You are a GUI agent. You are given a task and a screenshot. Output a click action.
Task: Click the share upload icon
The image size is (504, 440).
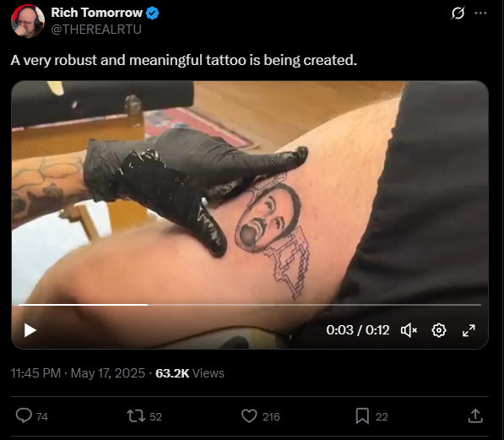tap(475, 416)
